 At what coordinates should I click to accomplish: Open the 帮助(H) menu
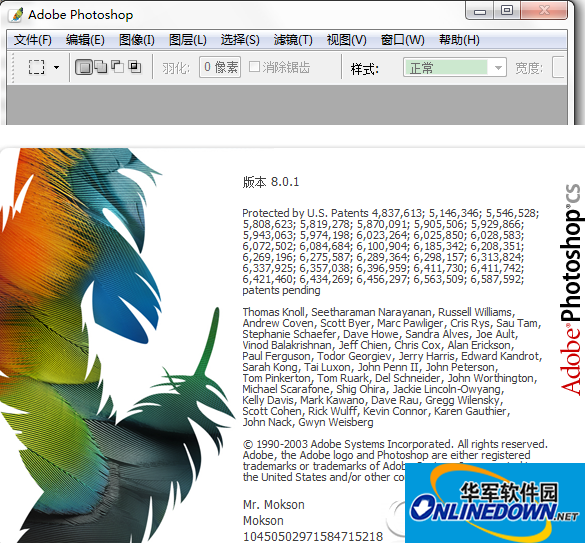[x=459, y=40]
